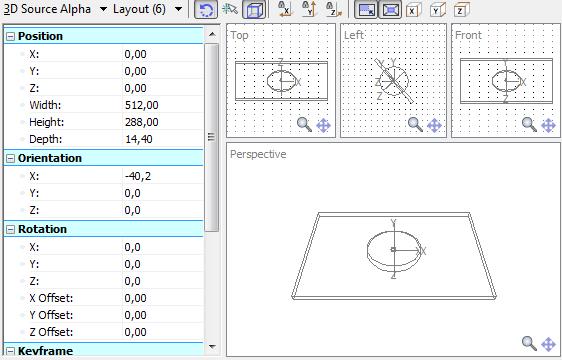Click the move icon in Left view
The height and width of the screenshot is (360, 562).
pyautogui.click(x=434, y=125)
